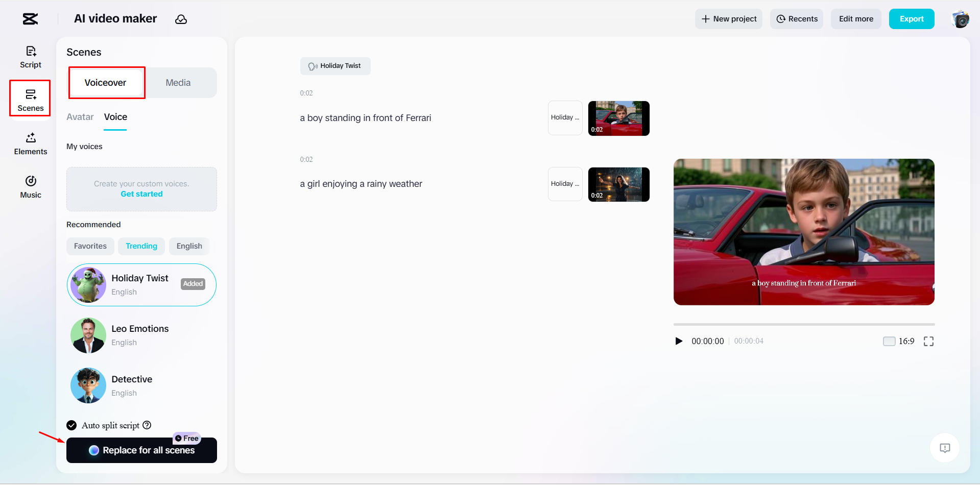Viewport: 980px width, 485px height.
Task: Click Replace for all scenes
Action: (x=141, y=450)
